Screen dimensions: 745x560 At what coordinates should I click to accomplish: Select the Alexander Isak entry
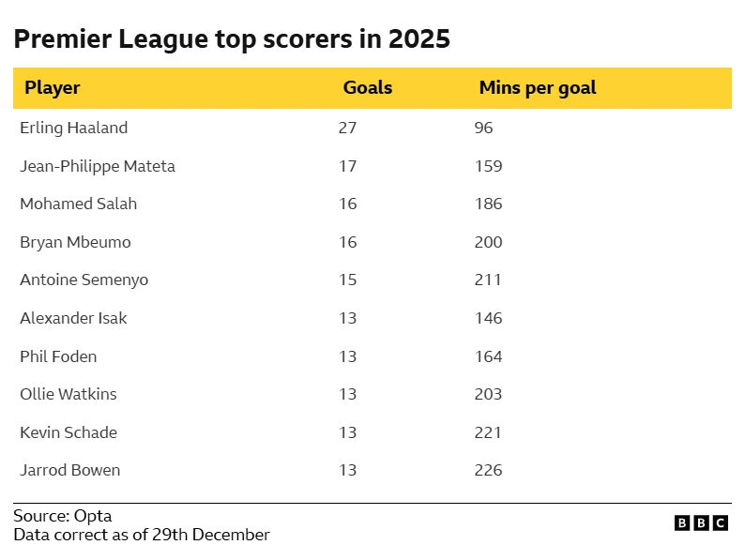73,318
